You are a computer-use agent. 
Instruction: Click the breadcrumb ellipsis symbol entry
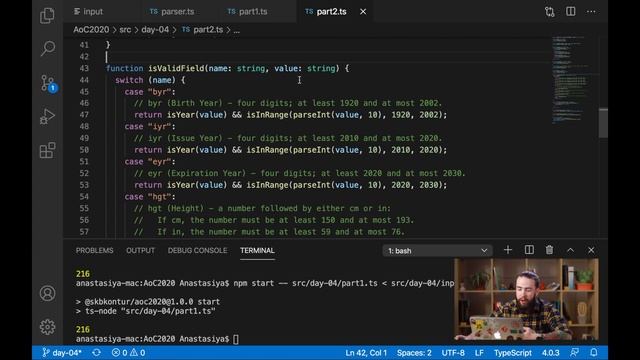[236, 30]
